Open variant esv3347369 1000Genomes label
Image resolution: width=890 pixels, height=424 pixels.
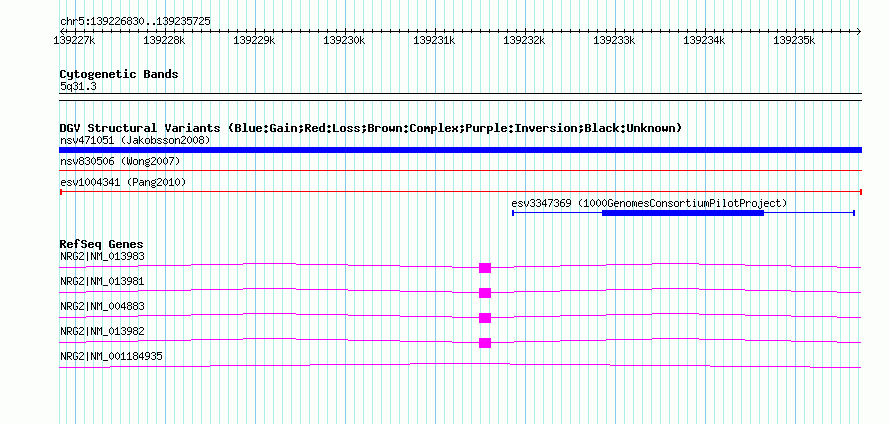point(649,203)
